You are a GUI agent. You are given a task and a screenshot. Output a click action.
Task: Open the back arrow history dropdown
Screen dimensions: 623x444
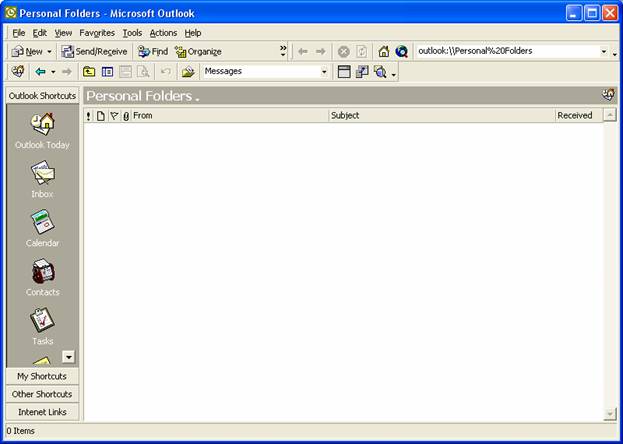53,72
